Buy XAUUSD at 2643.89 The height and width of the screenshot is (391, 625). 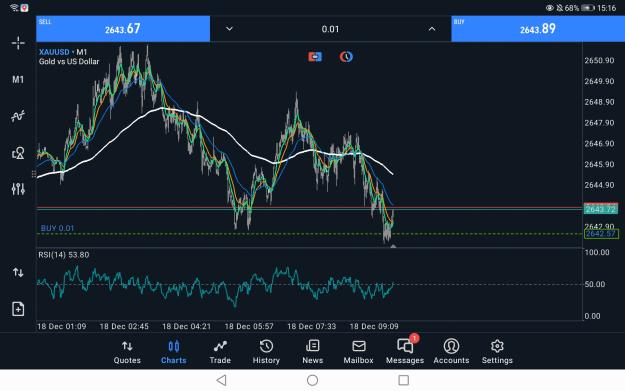coord(538,29)
